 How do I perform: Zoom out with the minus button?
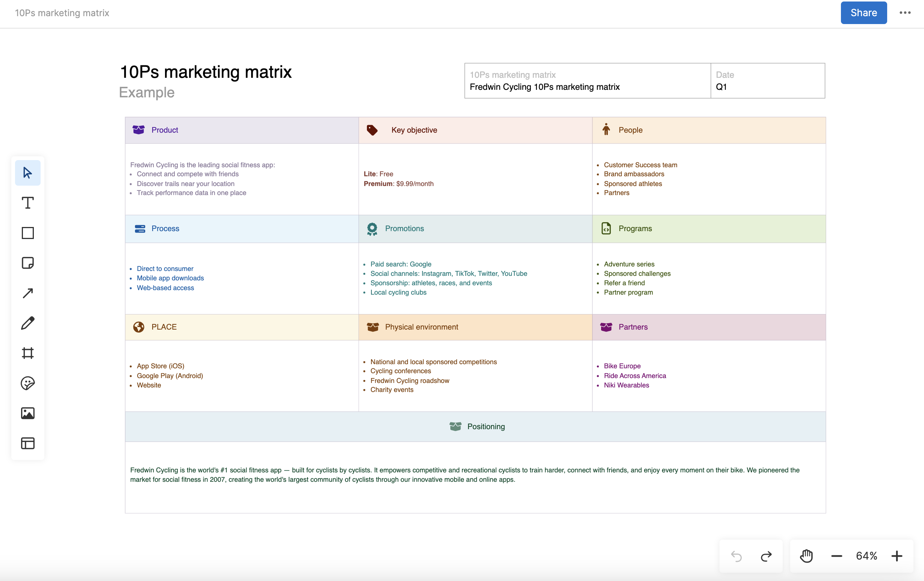tap(836, 556)
